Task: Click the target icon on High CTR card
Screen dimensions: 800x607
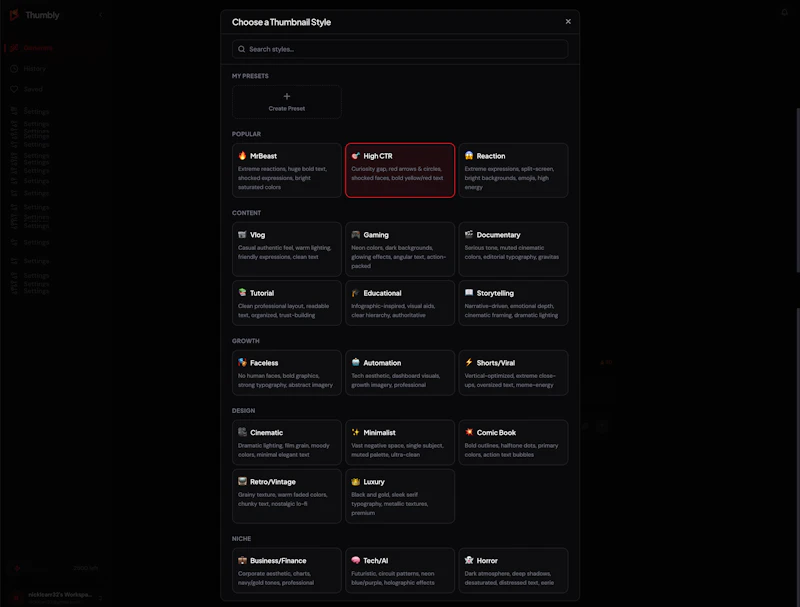Action: tap(356, 156)
